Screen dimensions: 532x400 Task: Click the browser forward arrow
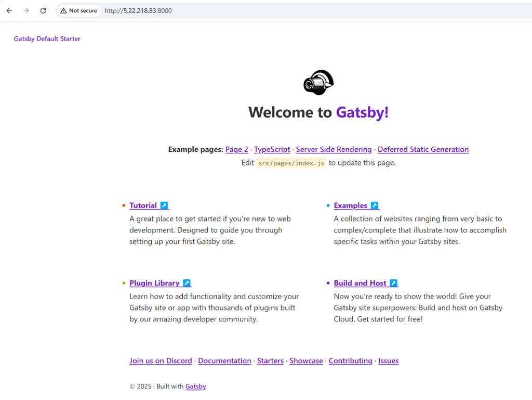tap(26, 10)
